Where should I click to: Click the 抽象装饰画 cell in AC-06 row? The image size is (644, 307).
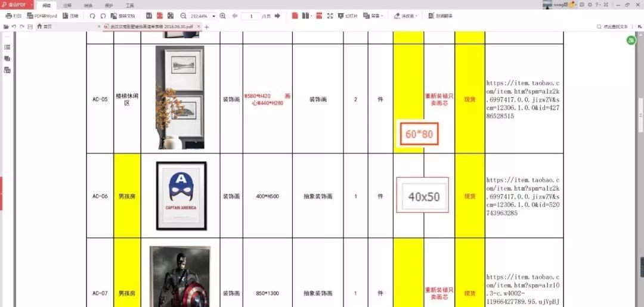pos(318,196)
